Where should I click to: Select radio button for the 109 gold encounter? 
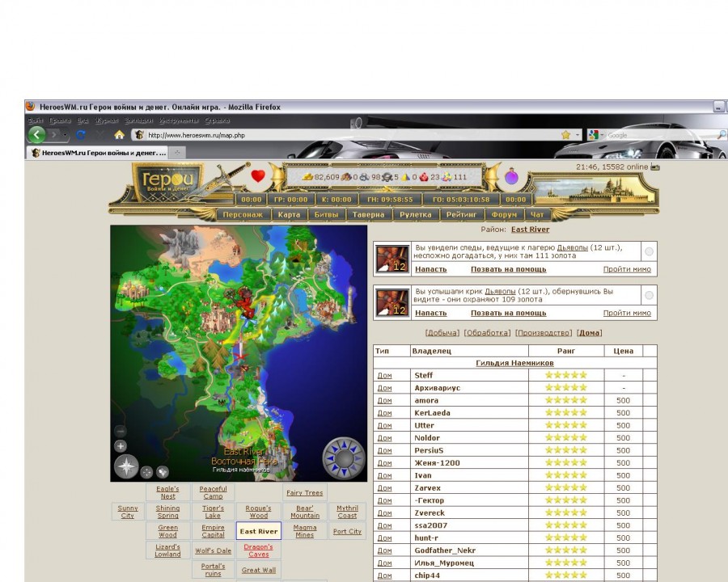pyautogui.click(x=649, y=297)
